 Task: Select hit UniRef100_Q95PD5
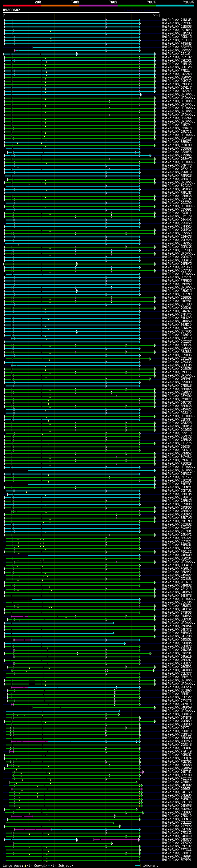coord(176,507)
